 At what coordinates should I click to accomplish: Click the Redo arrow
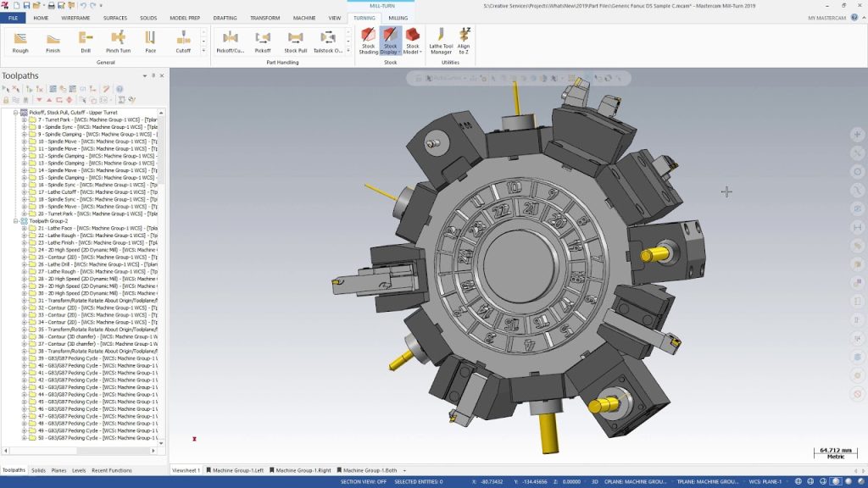click(92, 6)
